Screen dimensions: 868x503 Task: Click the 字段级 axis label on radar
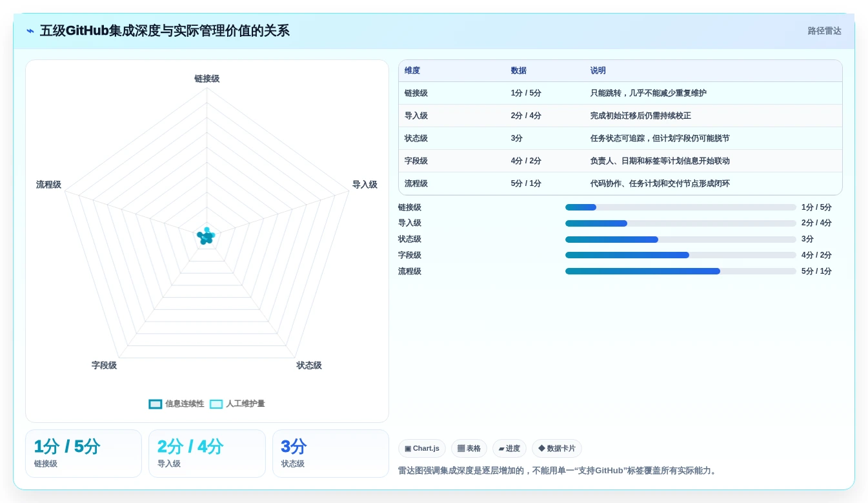[x=104, y=365]
